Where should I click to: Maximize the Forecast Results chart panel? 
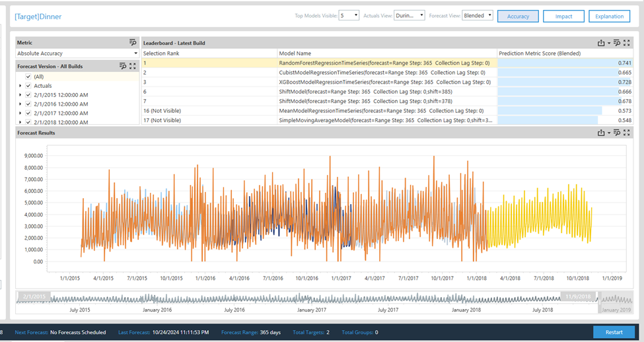(x=627, y=133)
